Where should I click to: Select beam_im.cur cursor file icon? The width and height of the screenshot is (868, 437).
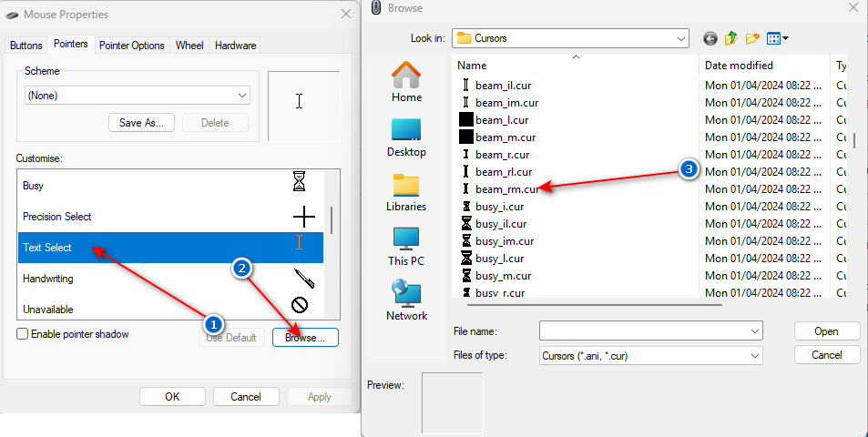coord(466,102)
